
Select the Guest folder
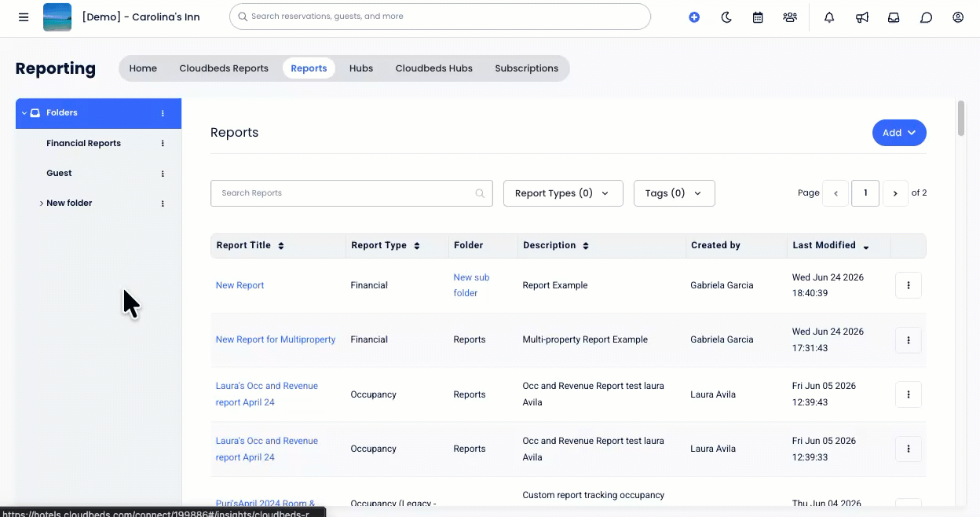[59, 174]
